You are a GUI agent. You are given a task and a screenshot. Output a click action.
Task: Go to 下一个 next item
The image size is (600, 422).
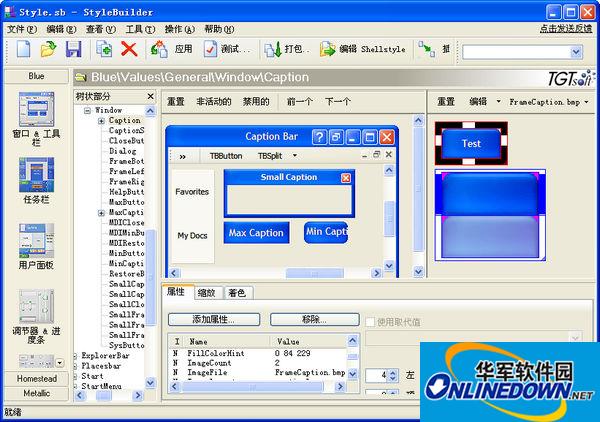coord(338,102)
